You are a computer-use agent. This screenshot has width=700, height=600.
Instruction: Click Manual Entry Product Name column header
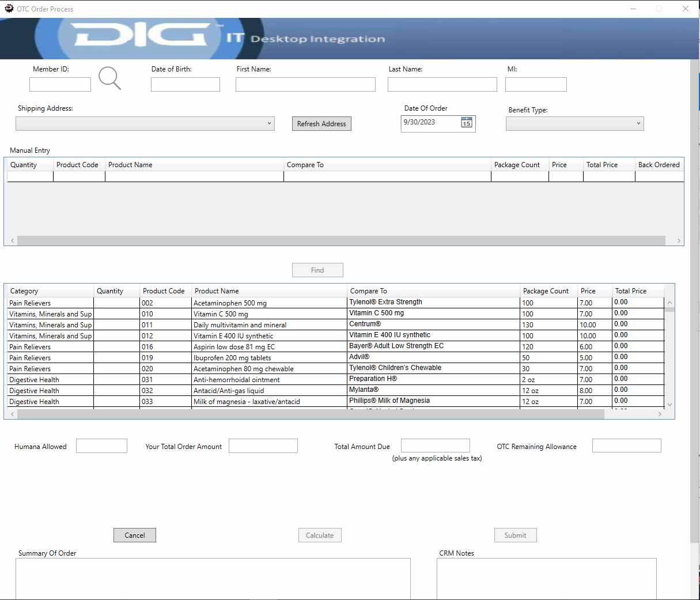(194, 165)
